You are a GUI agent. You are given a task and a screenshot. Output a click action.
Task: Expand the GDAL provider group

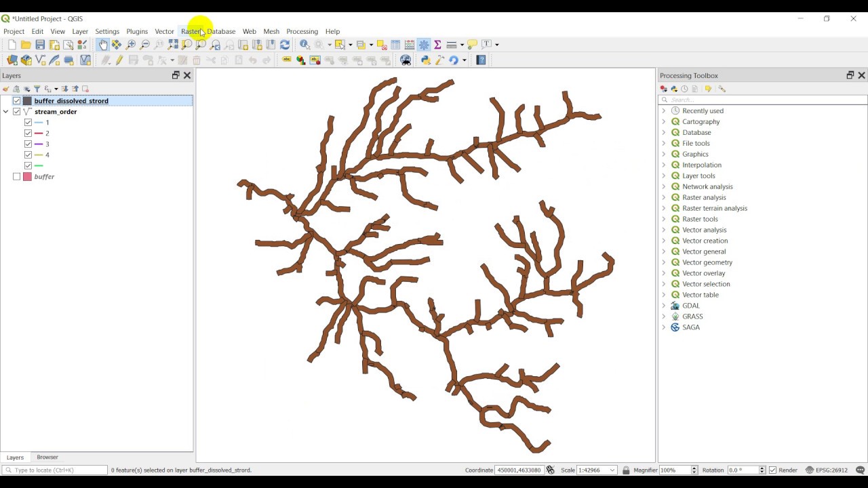[x=664, y=306]
